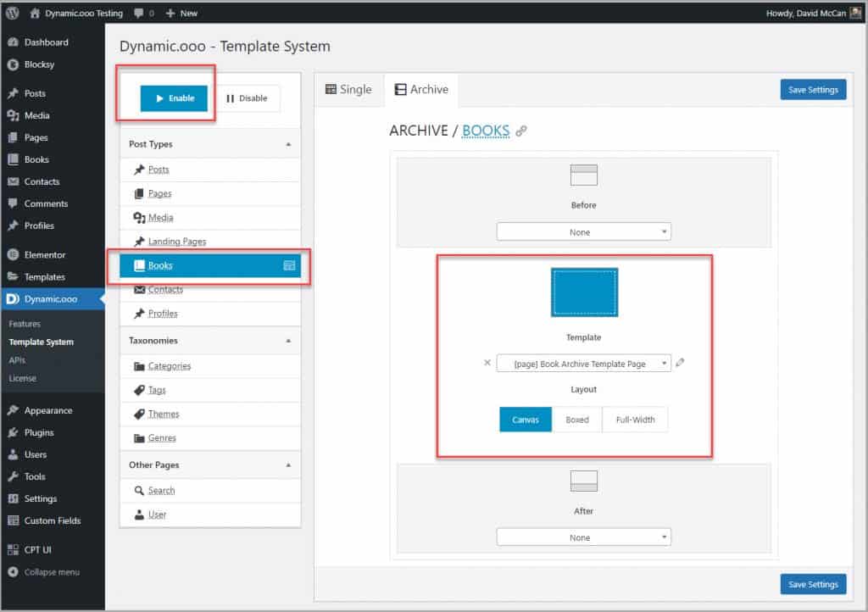Click the After layout position icon
Image resolution: width=868 pixels, height=612 pixels.
click(583, 481)
